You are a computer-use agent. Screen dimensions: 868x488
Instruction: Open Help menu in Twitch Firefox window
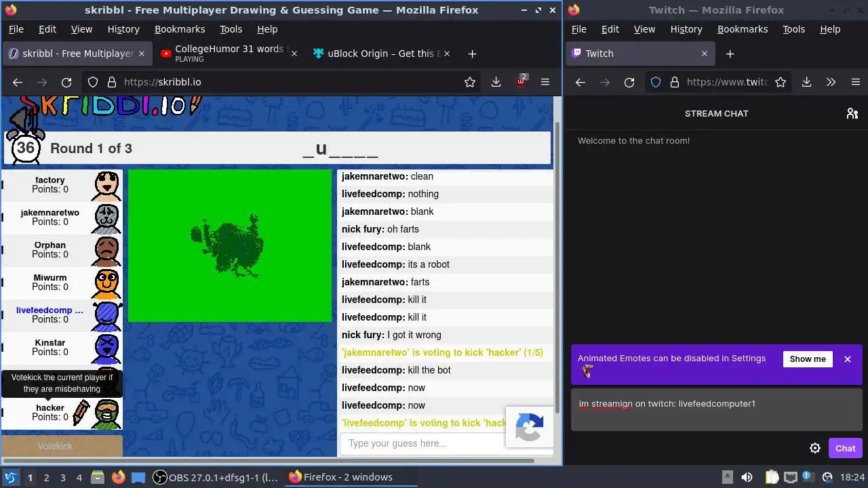click(x=830, y=29)
